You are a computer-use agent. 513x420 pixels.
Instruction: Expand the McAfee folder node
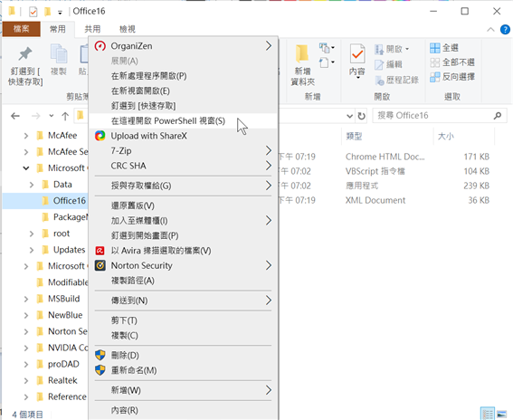(x=26, y=136)
